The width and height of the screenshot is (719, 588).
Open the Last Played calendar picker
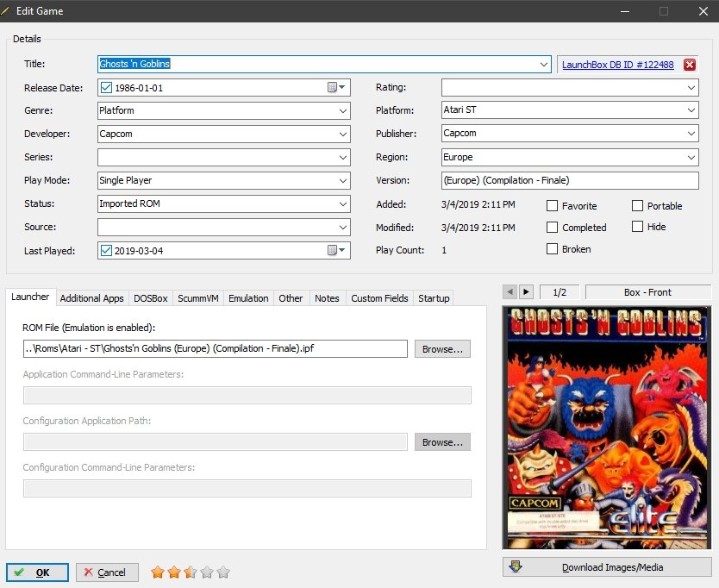coord(336,250)
